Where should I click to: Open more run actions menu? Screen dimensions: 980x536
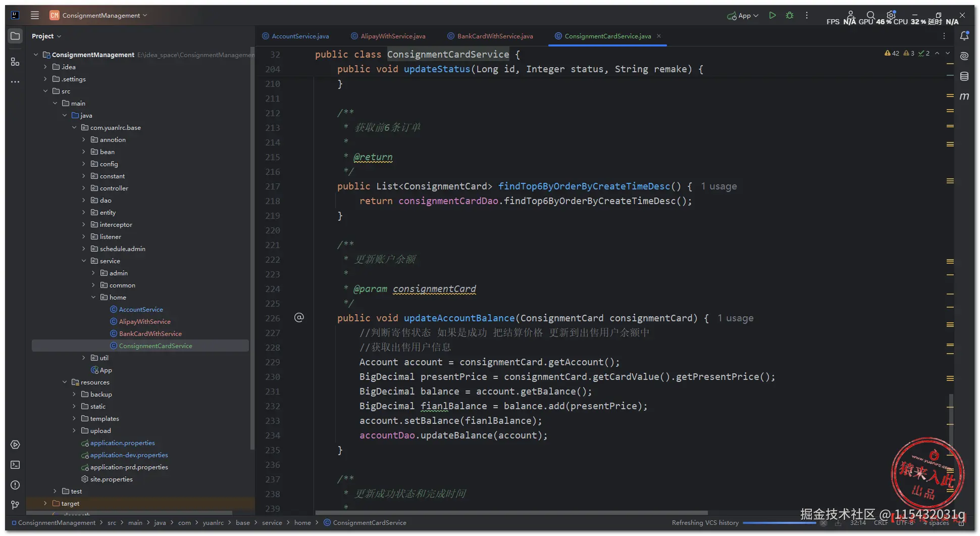807,15
